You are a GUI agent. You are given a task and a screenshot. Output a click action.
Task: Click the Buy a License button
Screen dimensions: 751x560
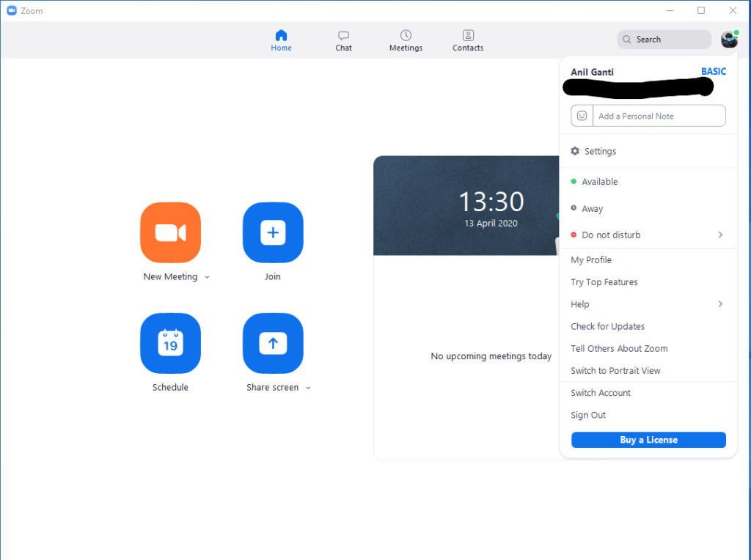(648, 440)
